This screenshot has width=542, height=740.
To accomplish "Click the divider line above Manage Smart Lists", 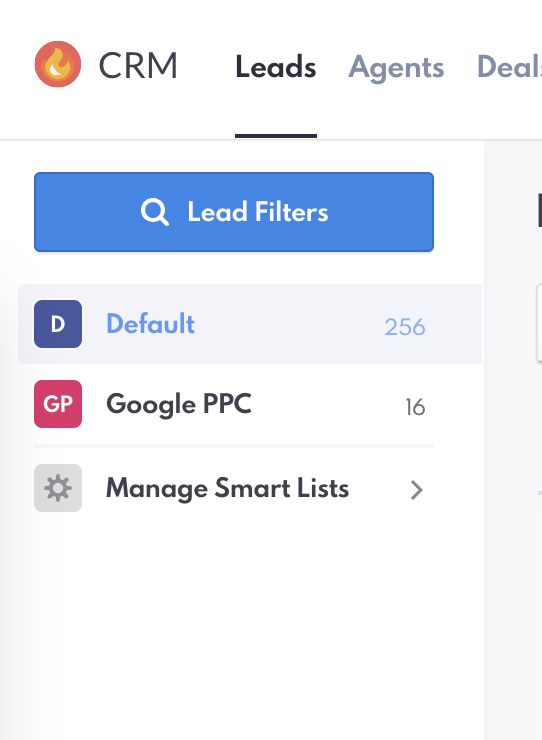I will (234, 446).
